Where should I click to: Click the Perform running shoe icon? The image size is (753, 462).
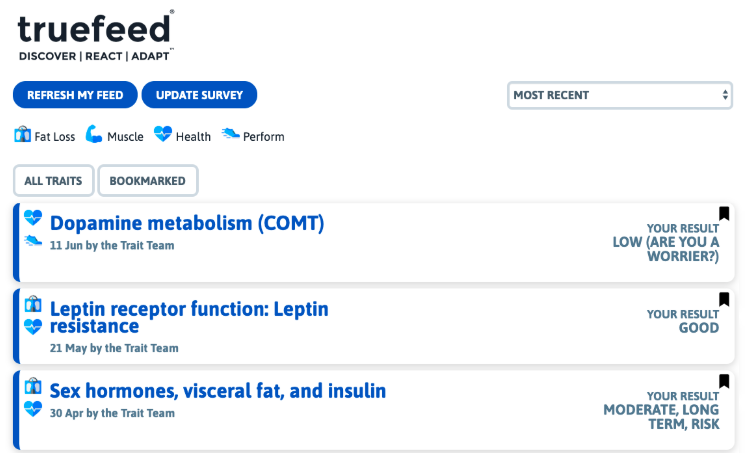[x=231, y=135]
